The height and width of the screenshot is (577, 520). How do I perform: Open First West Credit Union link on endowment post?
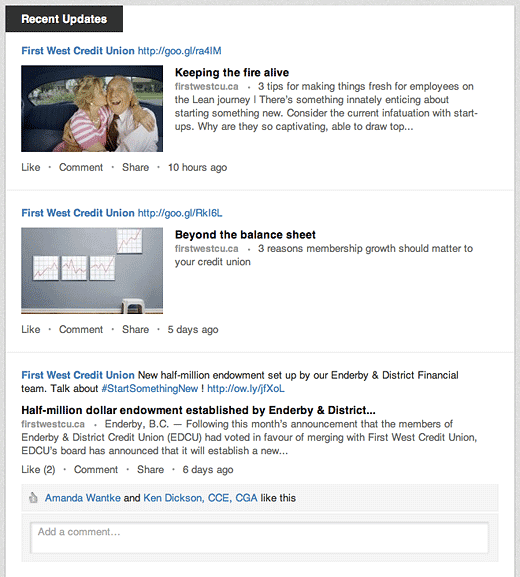click(78, 375)
